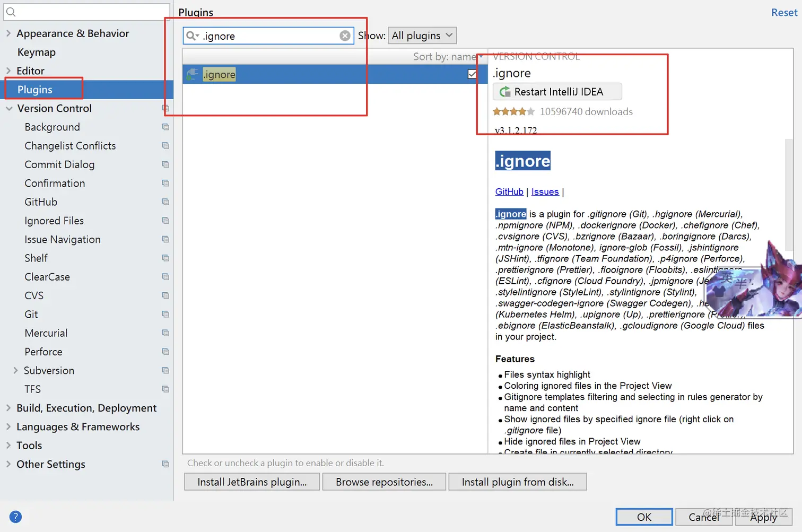802x532 pixels.
Task: Expand the Subversion node
Action: tap(15, 370)
